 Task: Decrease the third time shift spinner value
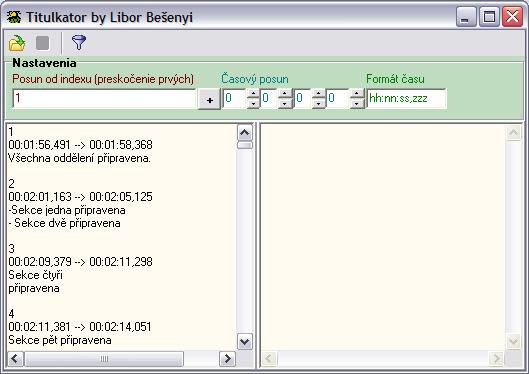(x=319, y=104)
